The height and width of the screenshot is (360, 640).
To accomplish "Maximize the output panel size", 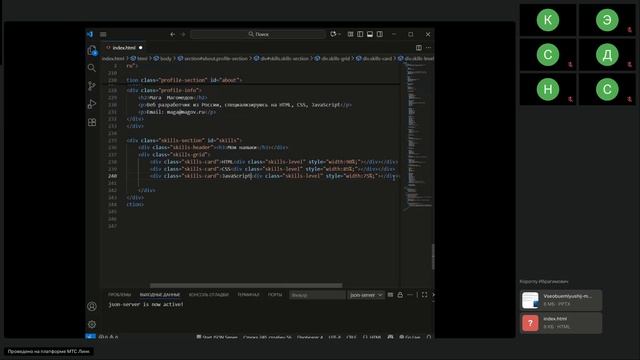I will click(x=424, y=295).
